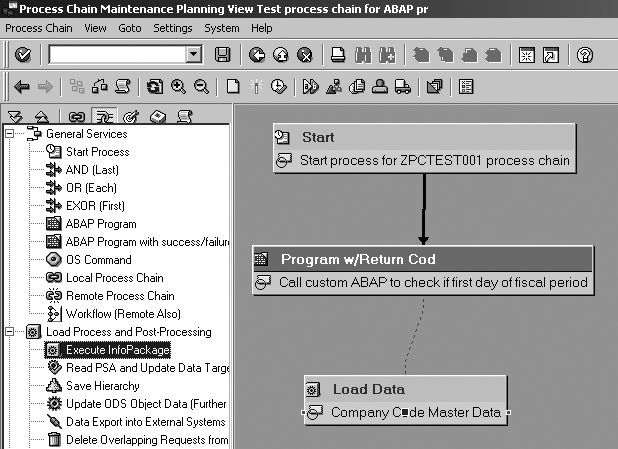Click the green checkmark Enter icon
The width and height of the screenshot is (618, 449).
pos(23,54)
